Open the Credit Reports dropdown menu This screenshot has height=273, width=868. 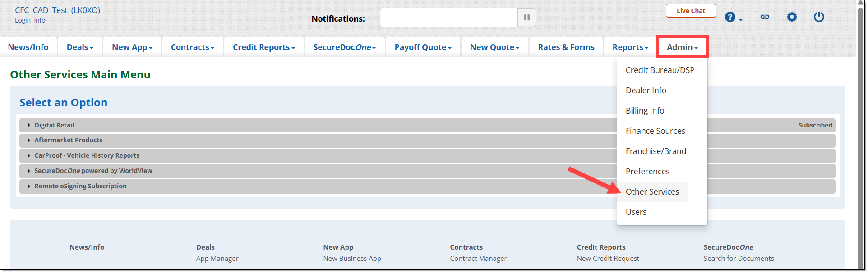263,47
